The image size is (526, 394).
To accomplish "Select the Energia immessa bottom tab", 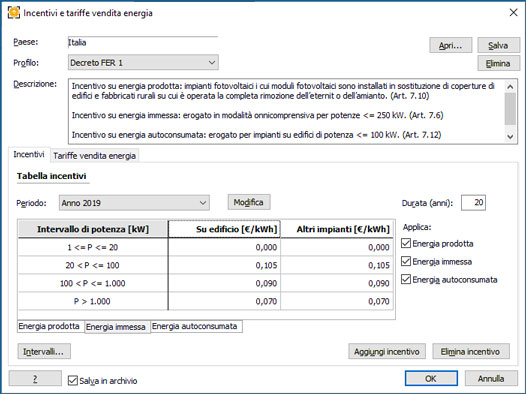I will 116,327.
